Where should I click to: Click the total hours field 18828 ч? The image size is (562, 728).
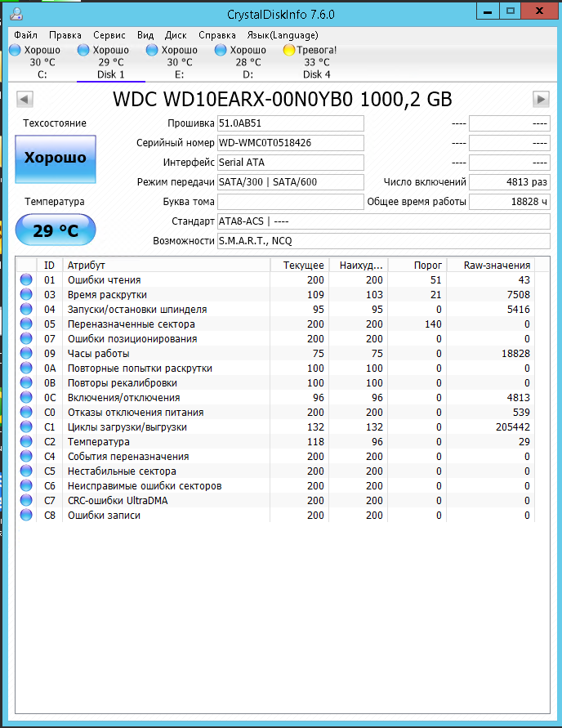click(x=510, y=202)
